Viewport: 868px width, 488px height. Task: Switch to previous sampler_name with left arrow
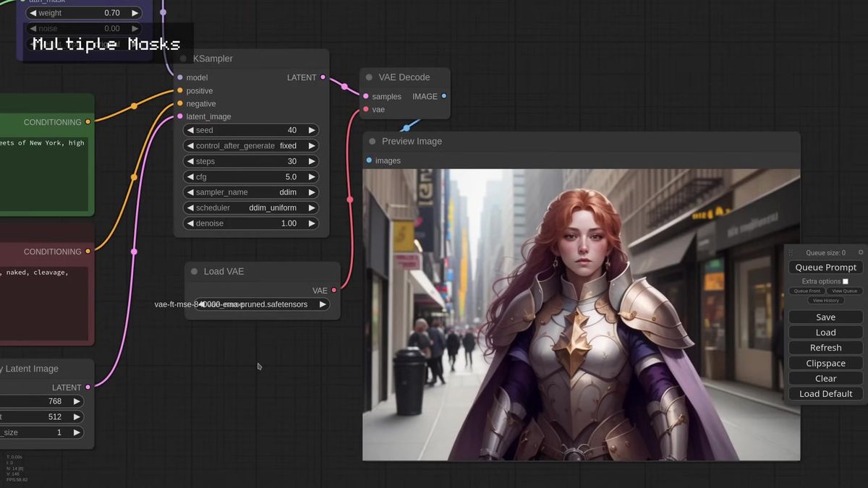pyautogui.click(x=190, y=192)
